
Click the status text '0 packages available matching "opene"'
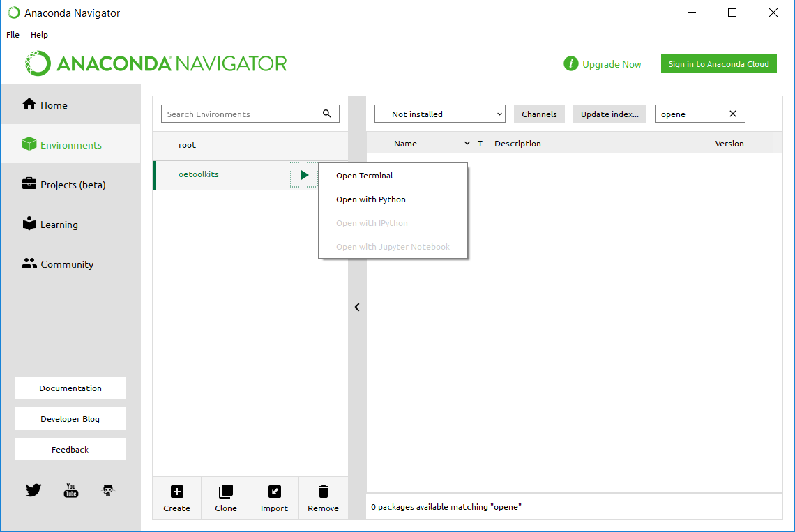coord(446,507)
